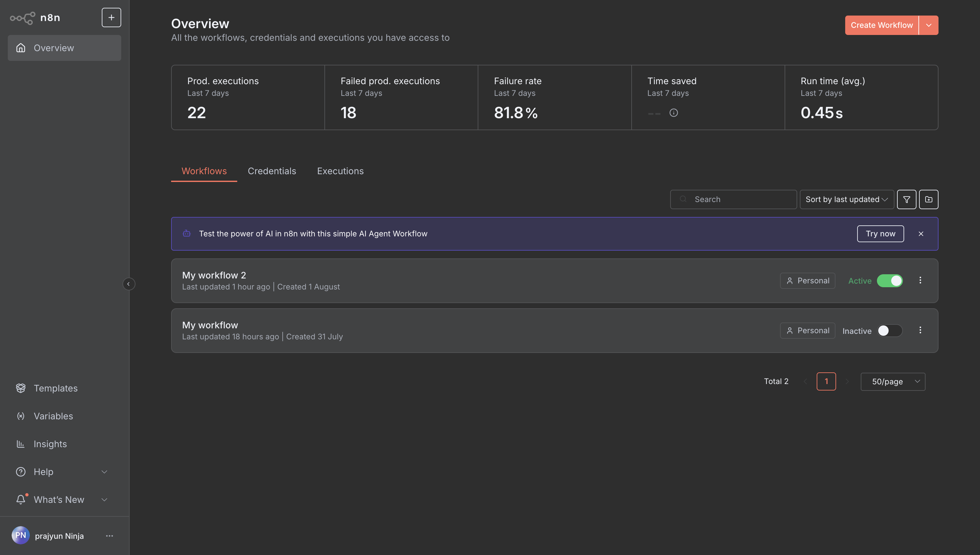Viewport: 980px width, 555px height.
Task: Click the prajyun Ninja username
Action: [x=59, y=536]
